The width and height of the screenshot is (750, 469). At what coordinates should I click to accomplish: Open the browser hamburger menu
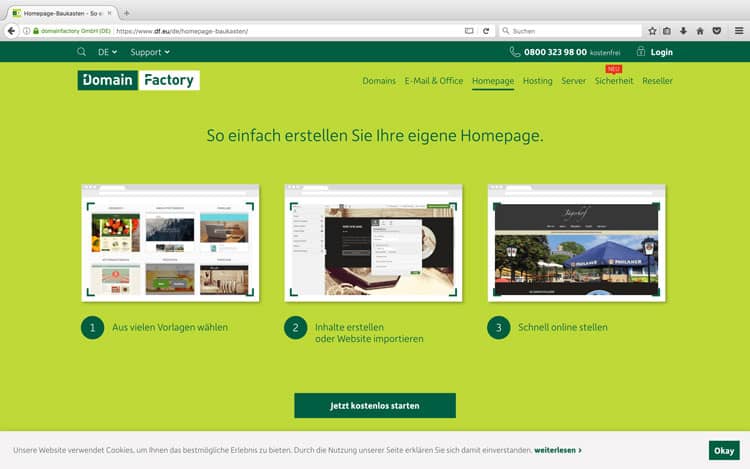[x=739, y=31]
